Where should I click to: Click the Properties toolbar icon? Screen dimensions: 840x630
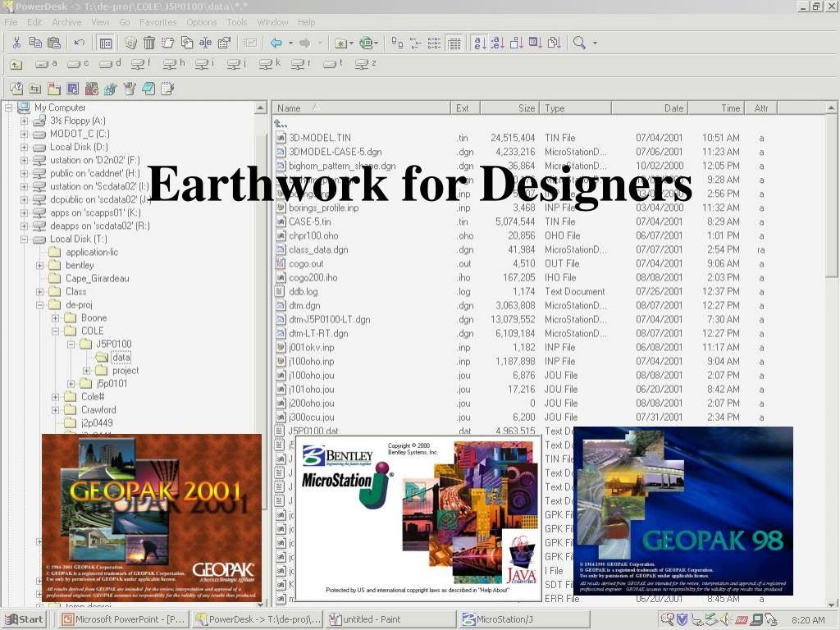pos(224,43)
